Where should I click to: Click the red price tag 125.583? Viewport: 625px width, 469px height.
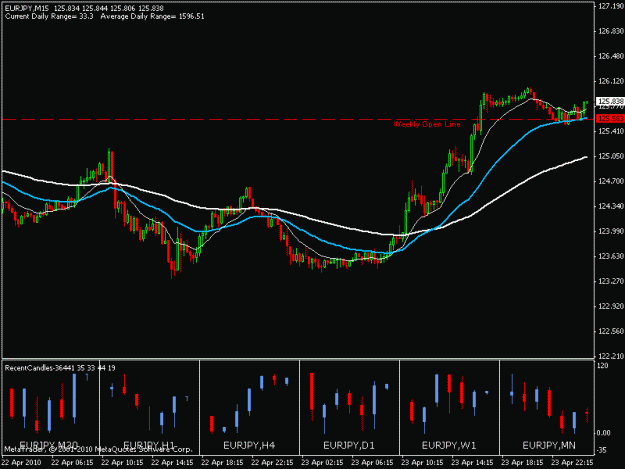(610, 118)
